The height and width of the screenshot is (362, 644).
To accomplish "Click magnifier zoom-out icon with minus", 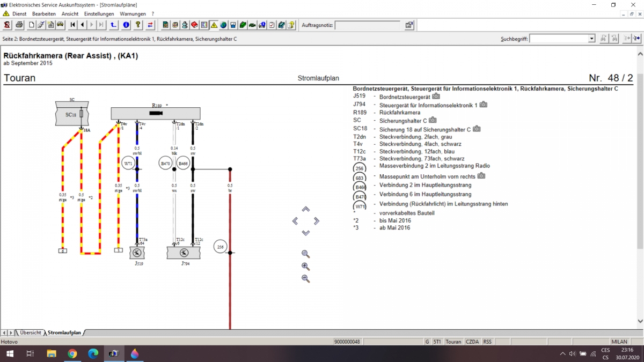I will click(305, 279).
